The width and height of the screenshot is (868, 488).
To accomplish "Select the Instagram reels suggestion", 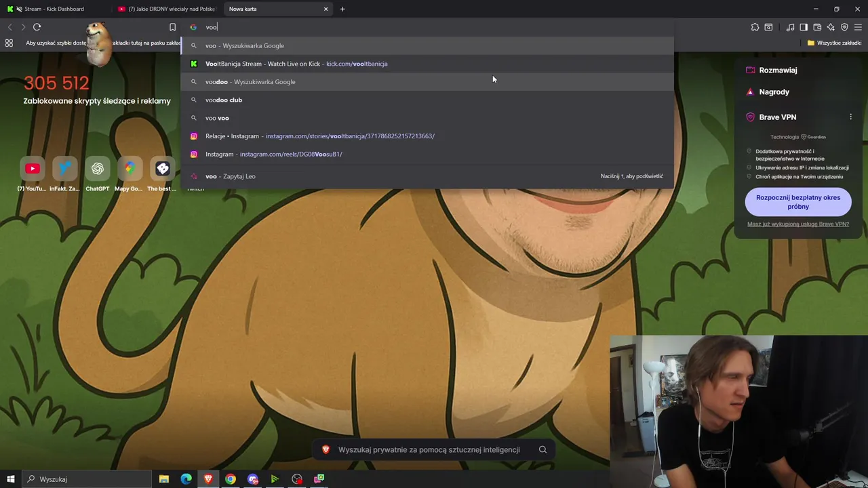I will point(427,154).
